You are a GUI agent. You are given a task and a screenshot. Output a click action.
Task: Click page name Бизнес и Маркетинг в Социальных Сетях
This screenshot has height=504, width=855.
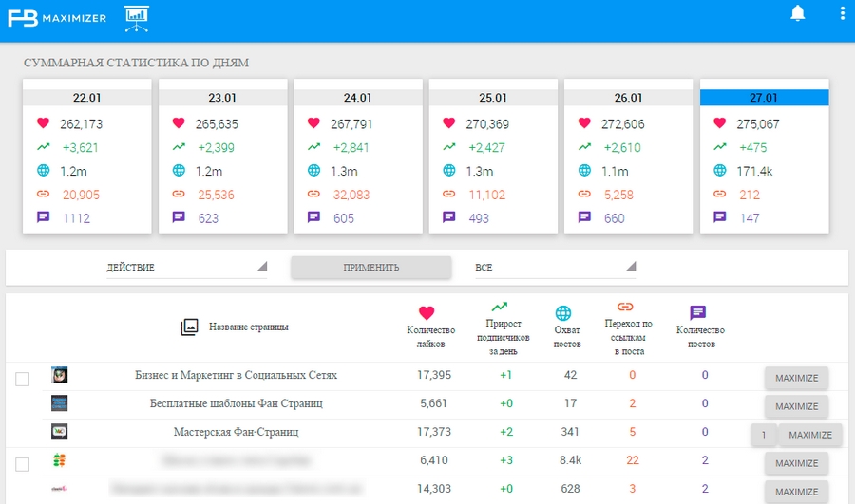tap(237, 375)
